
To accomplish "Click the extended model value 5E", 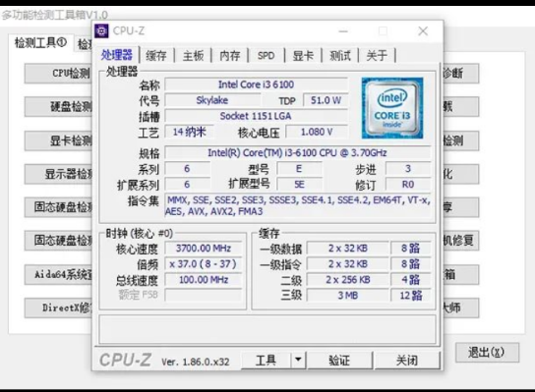I will 299,185.
